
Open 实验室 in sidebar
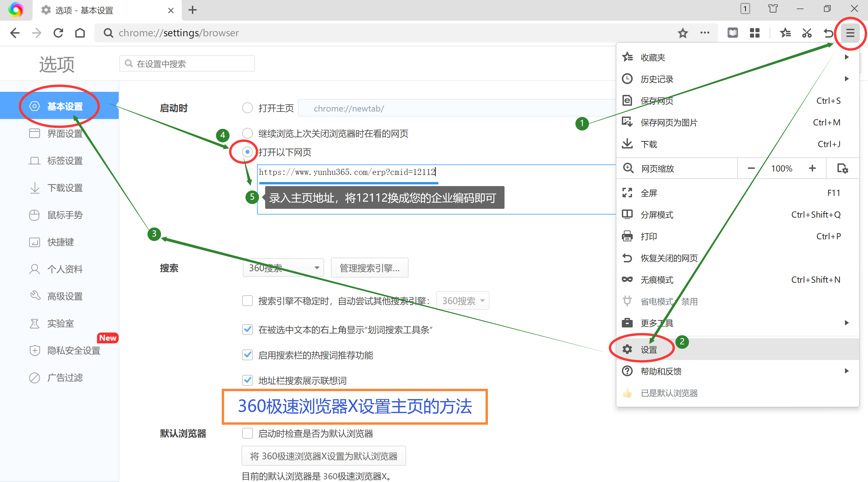point(59,323)
